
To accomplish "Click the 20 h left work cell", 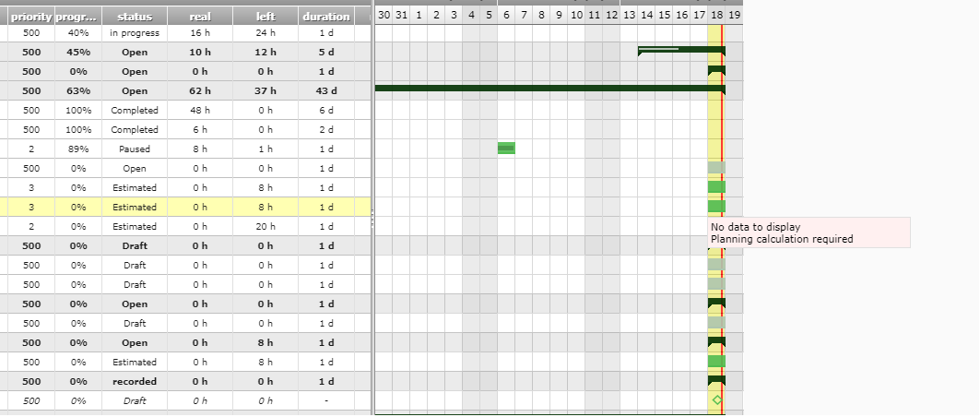I will [266, 226].
